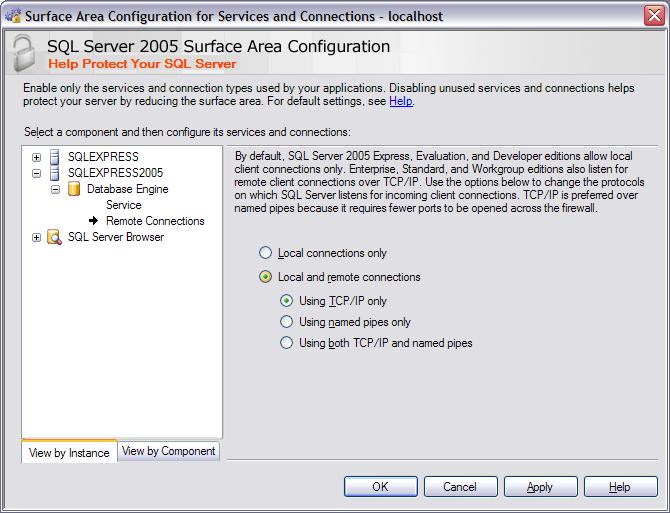670x513 pixels.
Task: Select the SQL Server Browser label
Action: click(116, 237)
